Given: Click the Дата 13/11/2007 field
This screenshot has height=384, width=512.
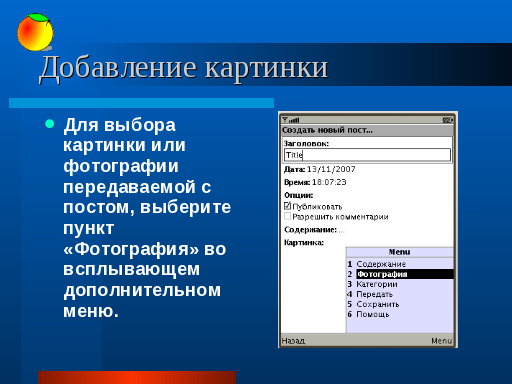Looking at the screenshot, I should tap(320, 169).
